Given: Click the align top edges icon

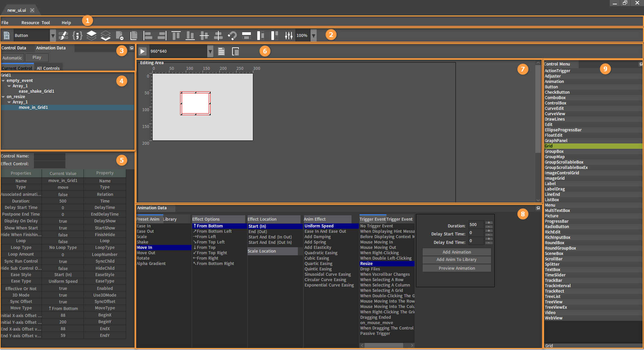Looking at the screenshot, I should [x=176, y=35].
